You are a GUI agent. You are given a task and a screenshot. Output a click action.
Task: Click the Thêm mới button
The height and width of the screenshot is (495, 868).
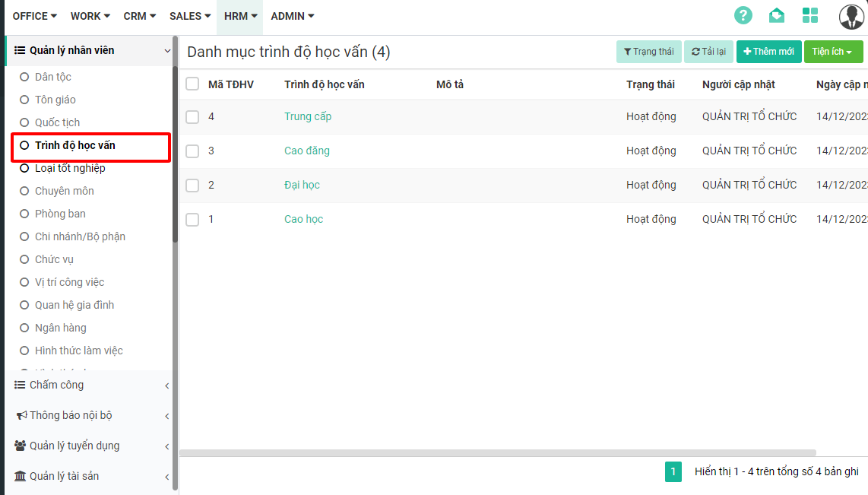pyautogui.click(x=768, y=52)
